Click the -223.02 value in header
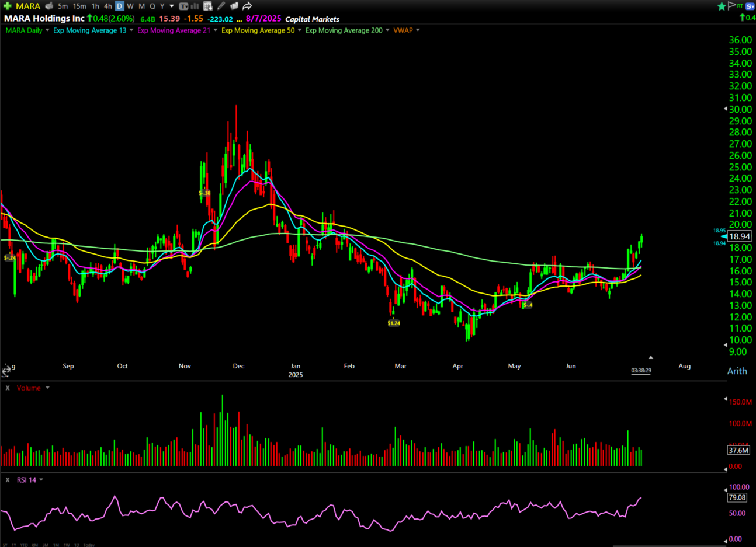The width and height of the screenshot is (756, 547). click(x=220, y=19)
